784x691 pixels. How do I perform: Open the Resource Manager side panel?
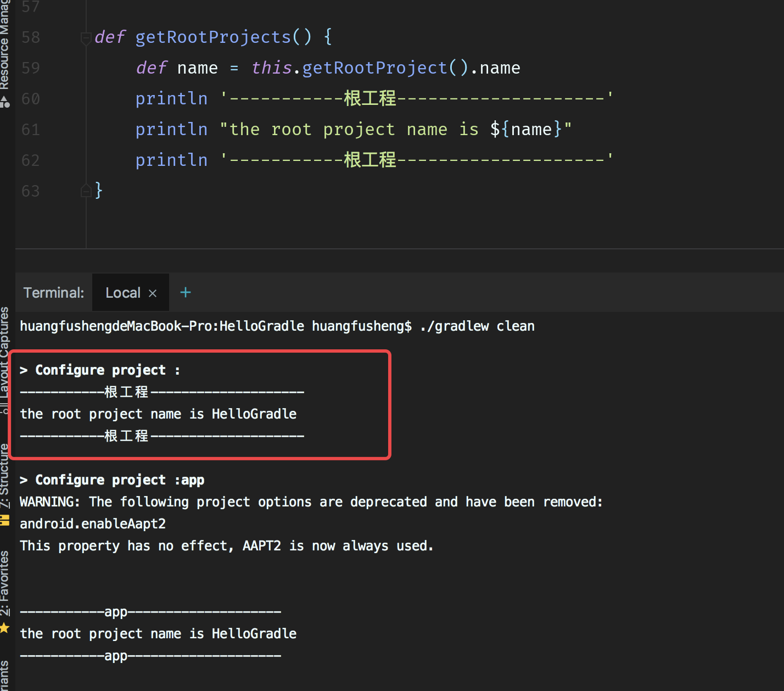coord(5,45)
